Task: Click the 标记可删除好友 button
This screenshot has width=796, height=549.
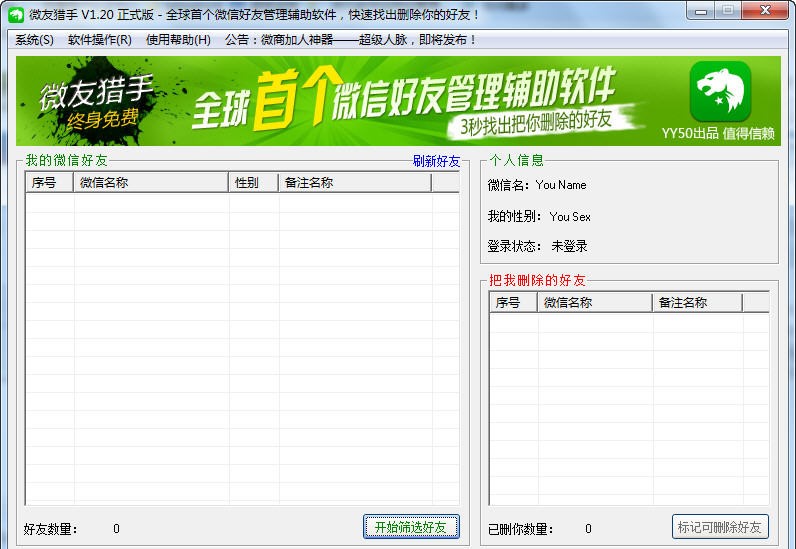Action: pos(720,527)
